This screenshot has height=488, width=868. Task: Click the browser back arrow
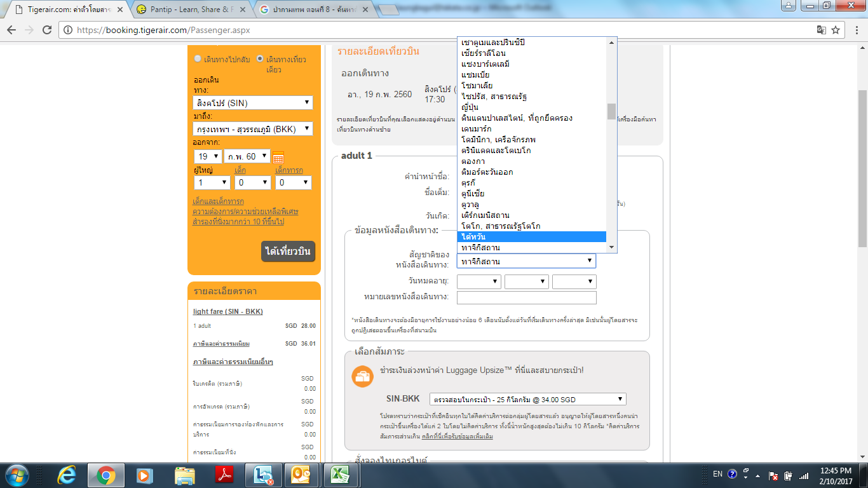[11, 29]
